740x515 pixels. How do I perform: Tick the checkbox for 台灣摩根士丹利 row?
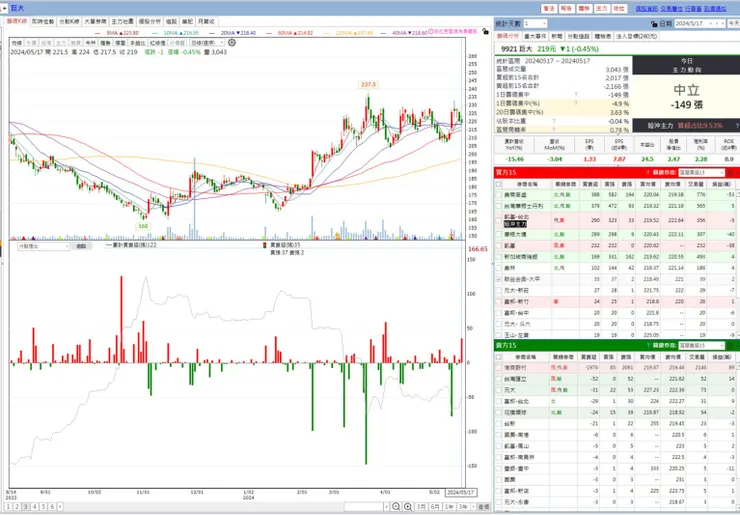(x=499, y=206)
